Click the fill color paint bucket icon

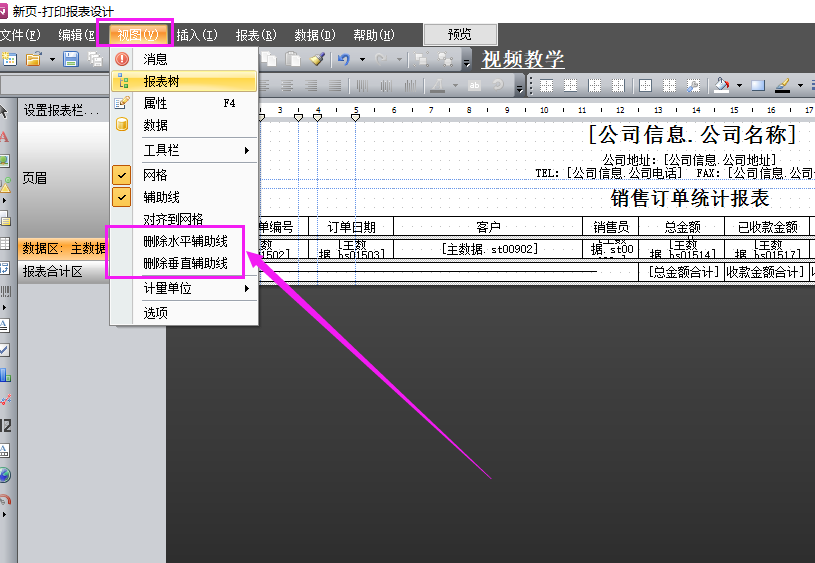tap(721, 86)
